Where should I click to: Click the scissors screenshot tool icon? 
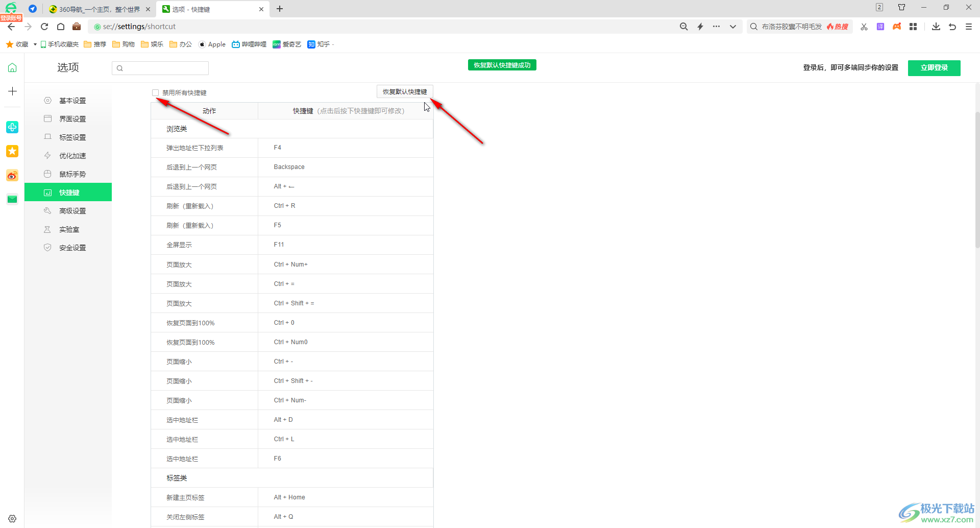click(864, 27)
